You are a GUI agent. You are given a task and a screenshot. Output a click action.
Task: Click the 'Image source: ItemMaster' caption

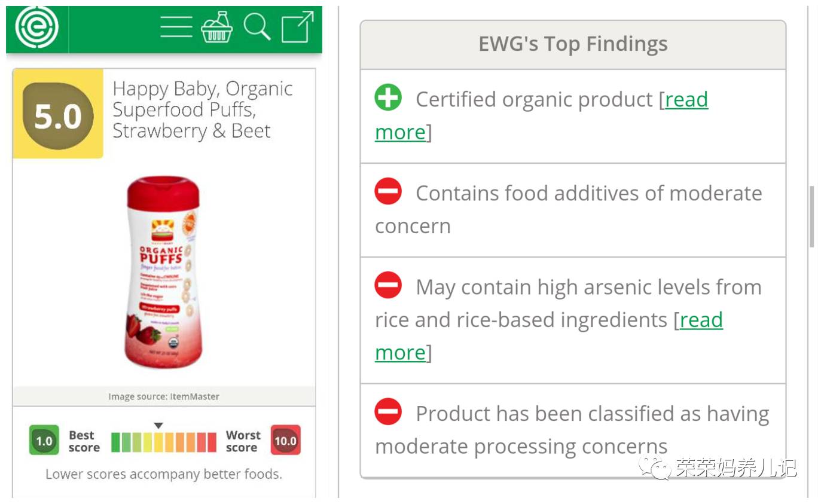coord(164,396)
